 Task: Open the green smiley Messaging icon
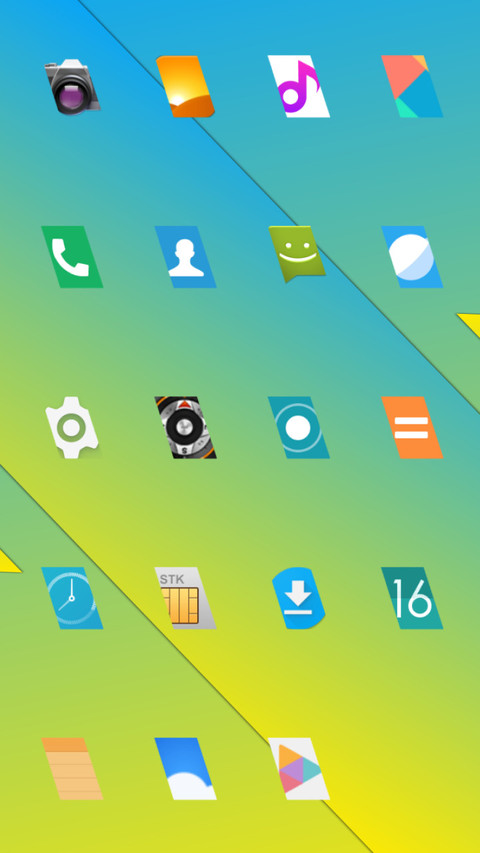click(297, 254)
